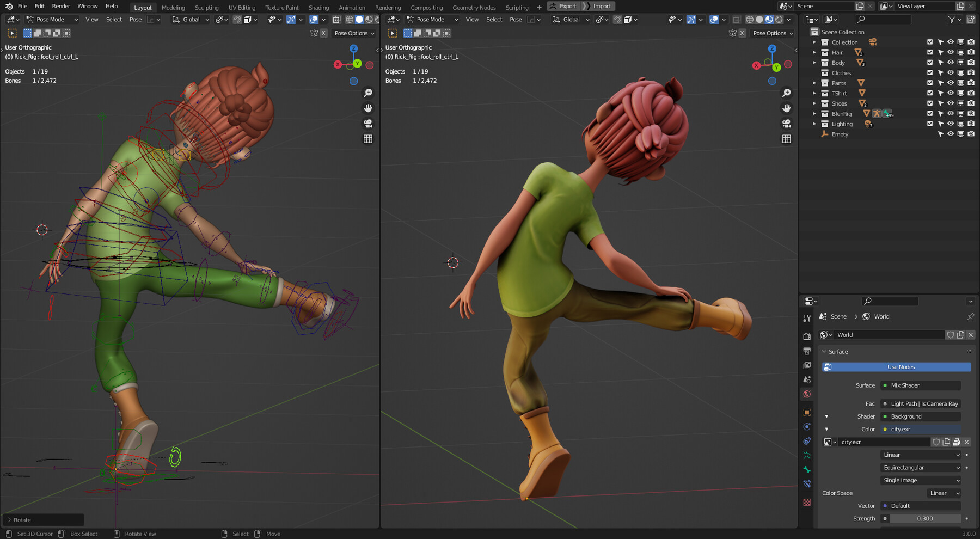Open the Render properties tab
The width and height of the screenshot is (980, 539).
pos(807,336)
